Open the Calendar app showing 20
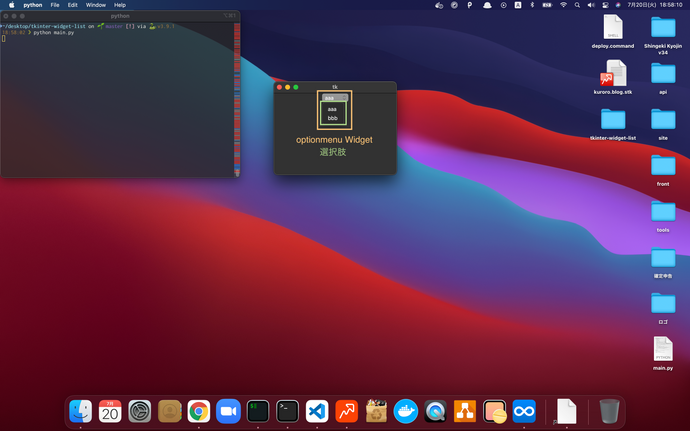 tap(110, 411)
